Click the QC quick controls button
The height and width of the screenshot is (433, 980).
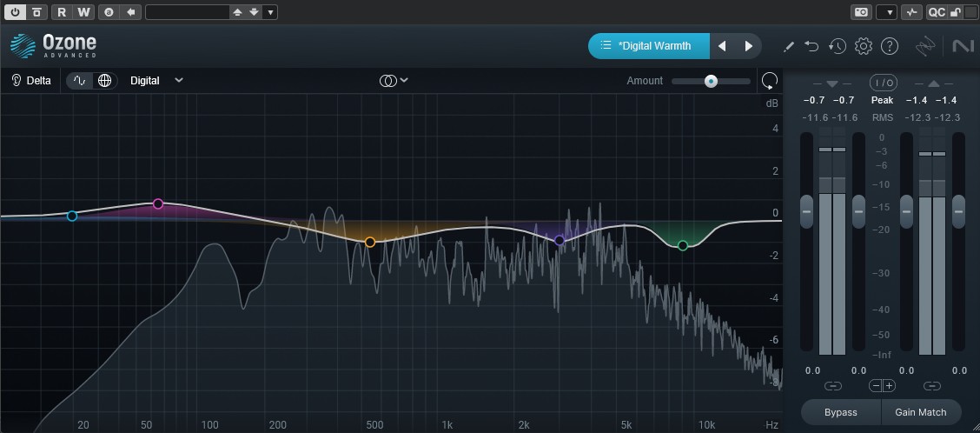[937, 12]
